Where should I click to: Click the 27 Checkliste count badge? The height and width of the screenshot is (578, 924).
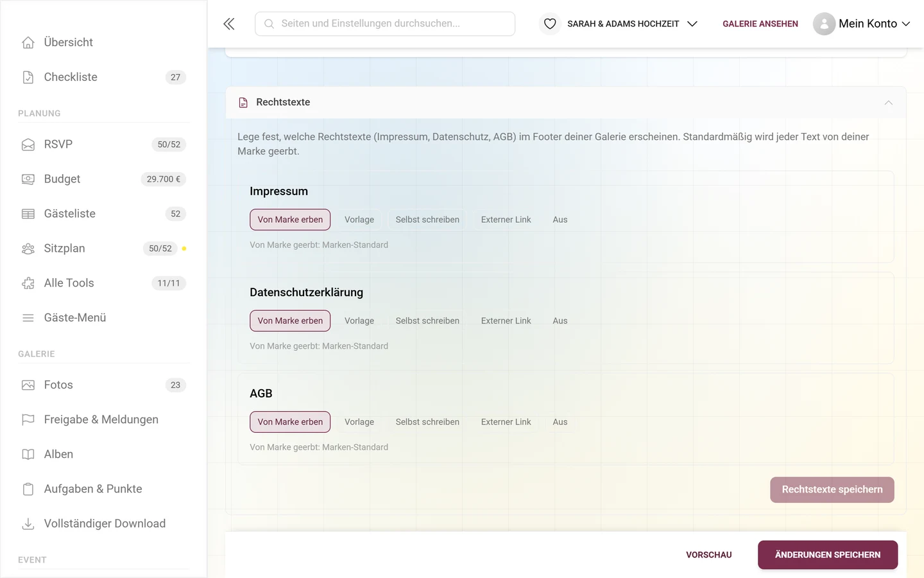176,77
